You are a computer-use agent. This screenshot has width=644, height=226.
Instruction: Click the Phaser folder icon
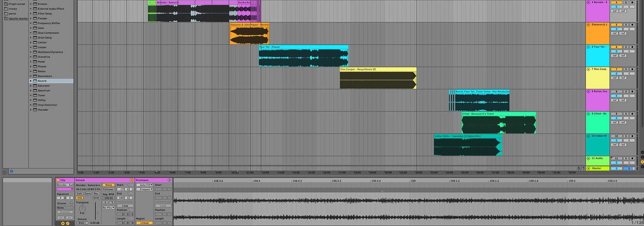[35, 66]
